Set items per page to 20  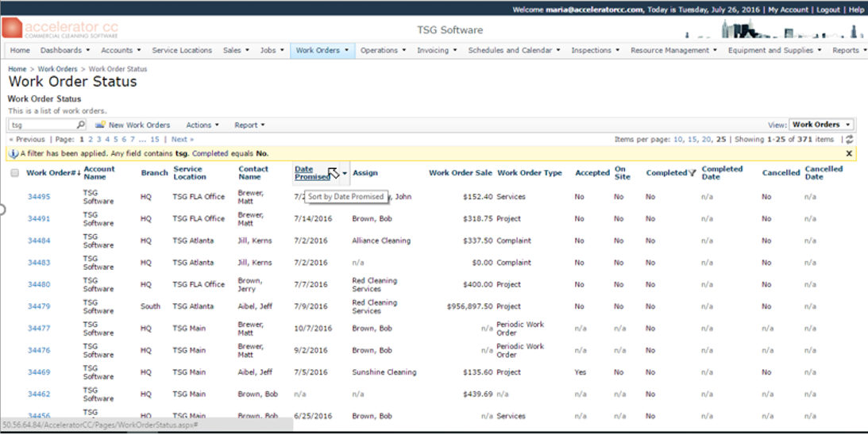pyautogui.click(x=706, y=140)
